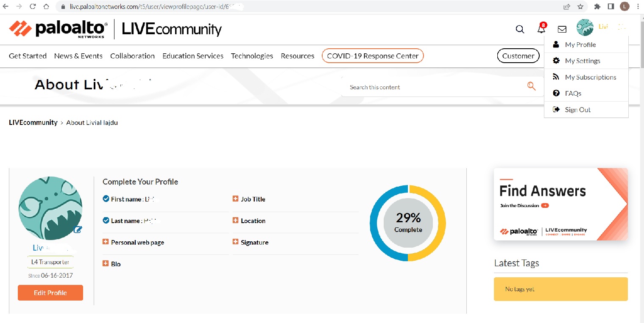
Task: Reload the page in the browser
Action: coord(33,6)
